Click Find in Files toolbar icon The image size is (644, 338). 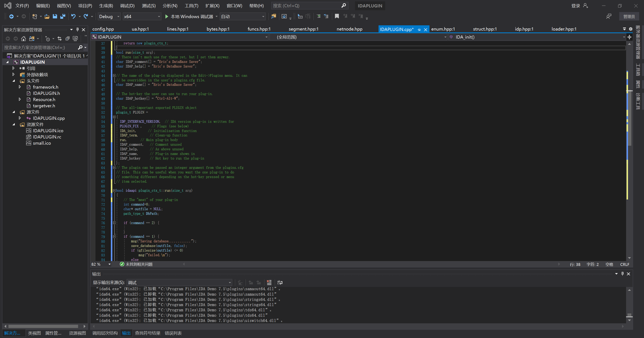click(273, 16)
